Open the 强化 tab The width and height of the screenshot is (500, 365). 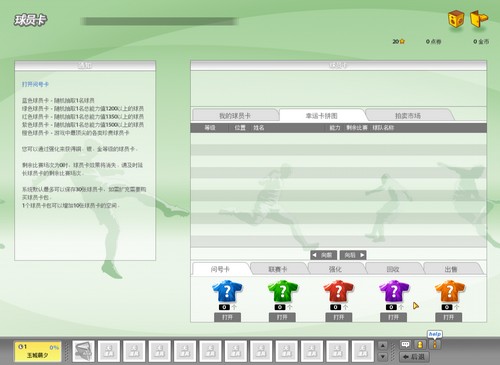click(335, 269)
